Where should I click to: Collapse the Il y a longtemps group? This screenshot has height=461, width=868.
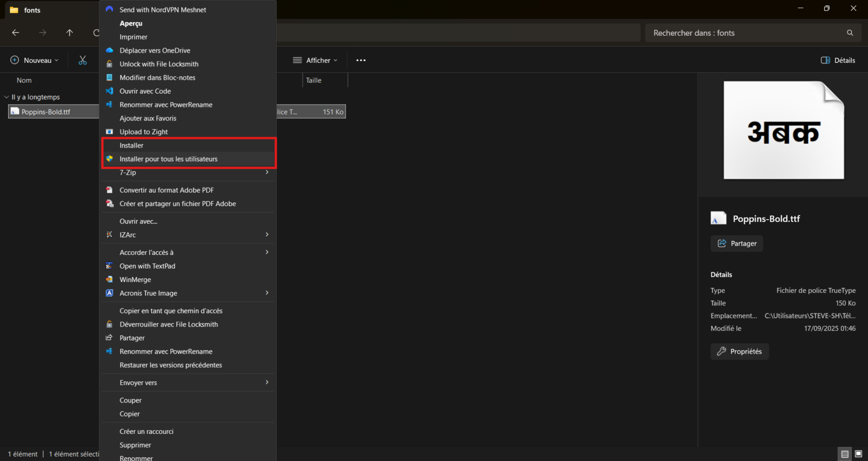[7, 97]
